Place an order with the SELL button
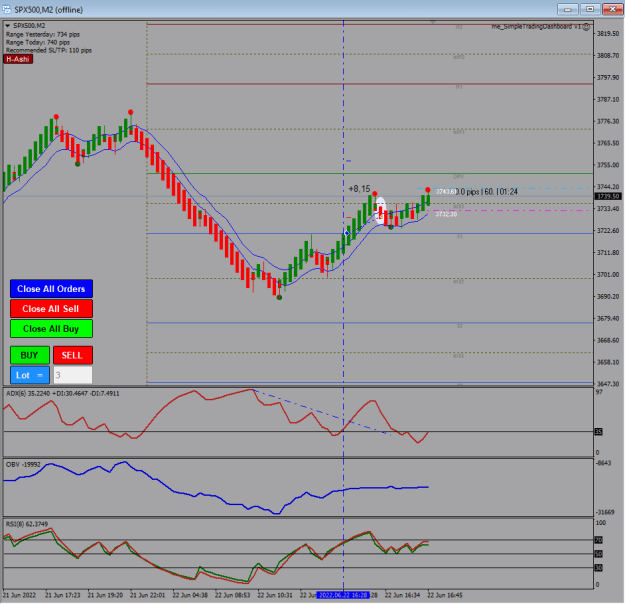 click(73, 355)
